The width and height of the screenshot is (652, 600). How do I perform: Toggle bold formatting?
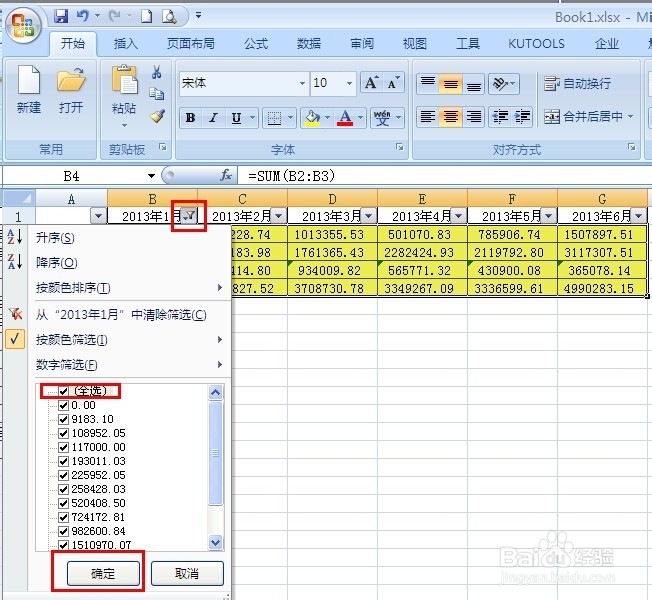point(190,118)
